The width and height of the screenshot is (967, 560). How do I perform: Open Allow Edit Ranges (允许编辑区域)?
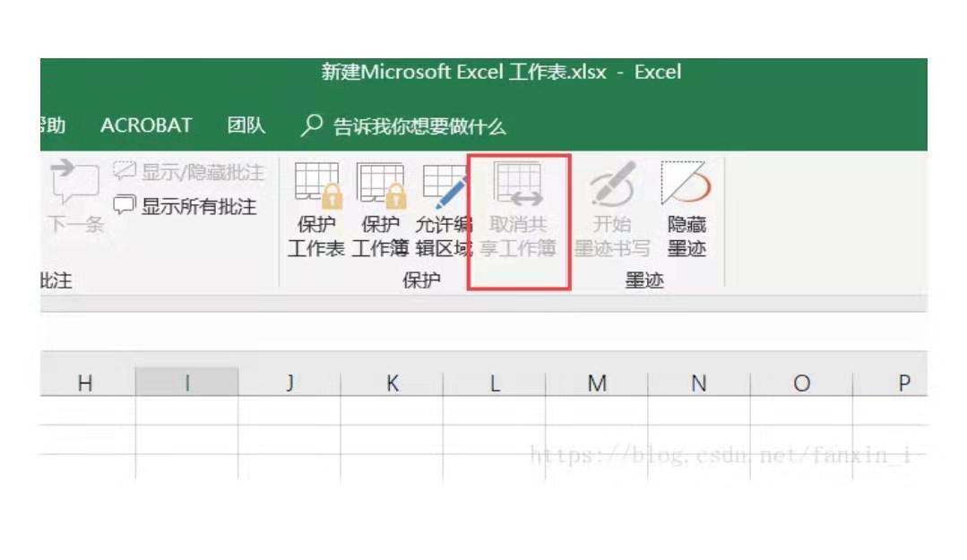(444, 210)
